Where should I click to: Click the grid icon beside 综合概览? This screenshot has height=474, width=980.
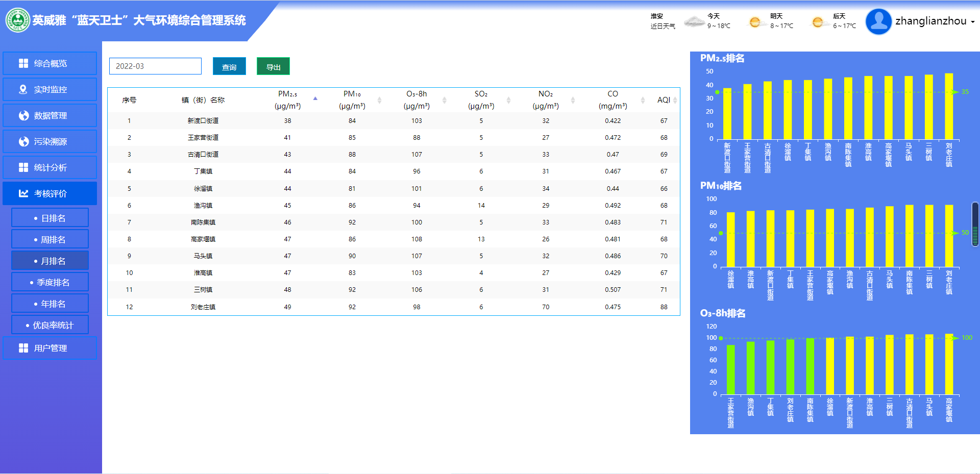point(23,63)
